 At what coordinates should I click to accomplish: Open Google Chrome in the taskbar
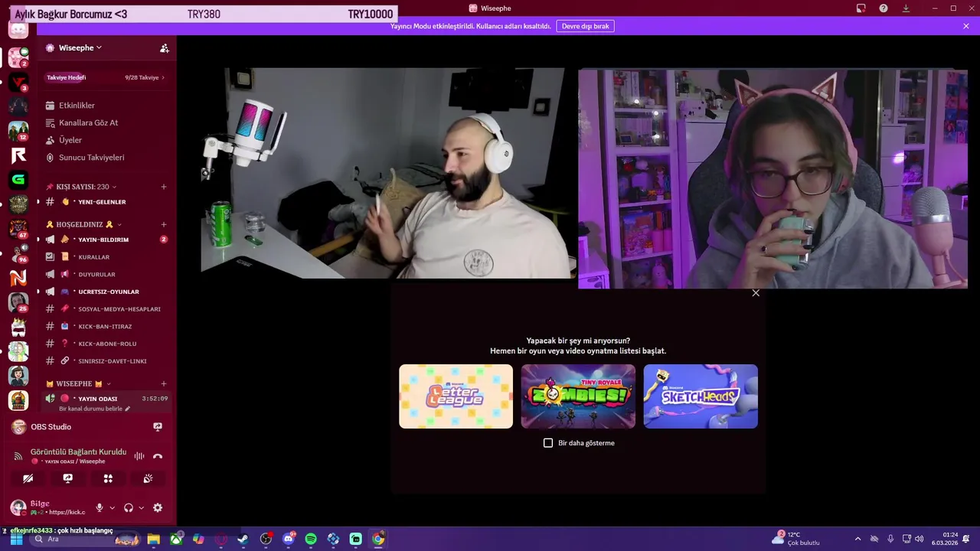point(378,539)
